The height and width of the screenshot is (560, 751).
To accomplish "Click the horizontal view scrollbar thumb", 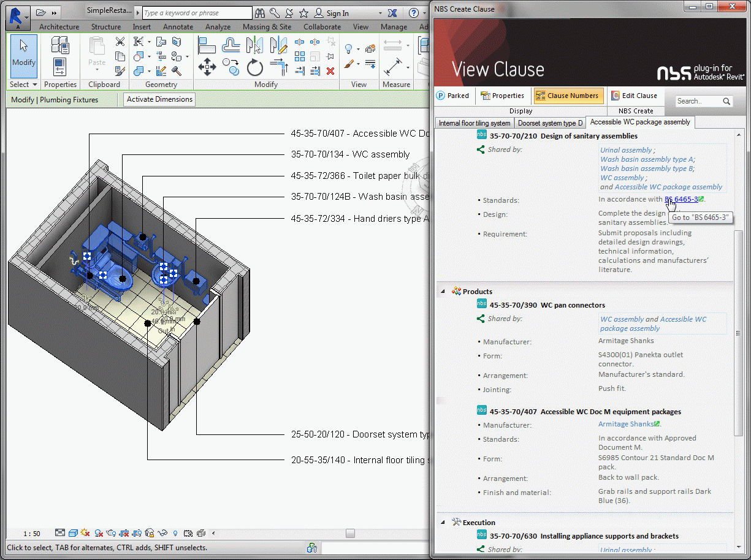I will (x=350, y=533).
